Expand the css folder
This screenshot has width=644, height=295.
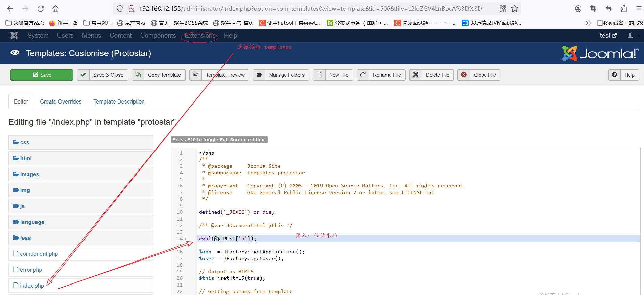click(x=81, y=142)
